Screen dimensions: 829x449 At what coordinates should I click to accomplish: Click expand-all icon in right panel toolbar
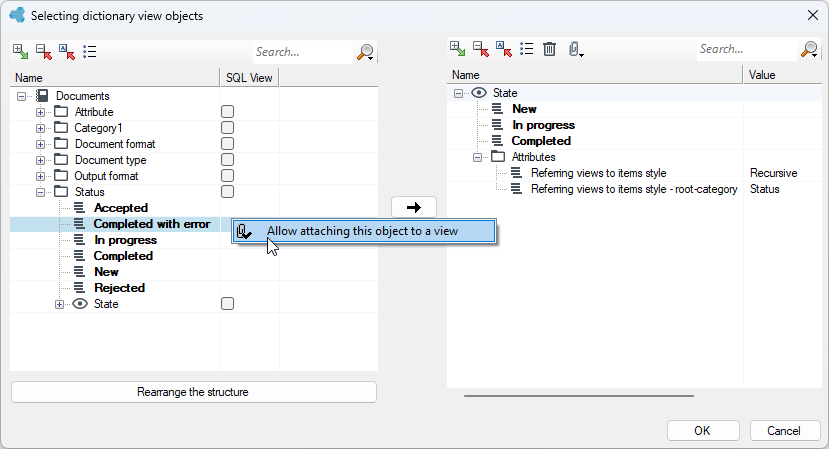[458, 49]
